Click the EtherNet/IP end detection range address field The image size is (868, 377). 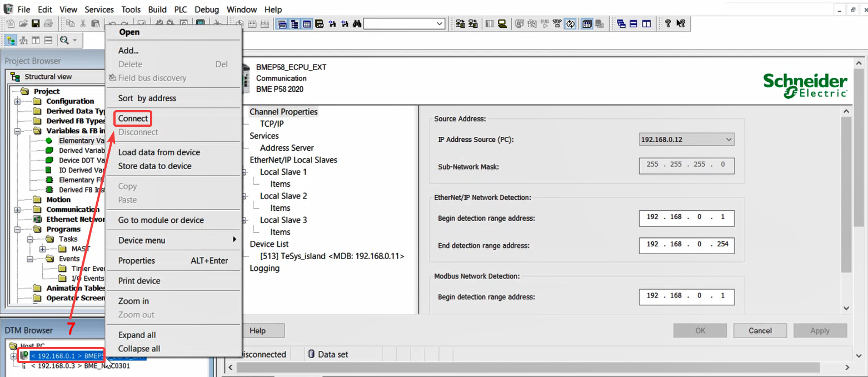click(687, 245)
